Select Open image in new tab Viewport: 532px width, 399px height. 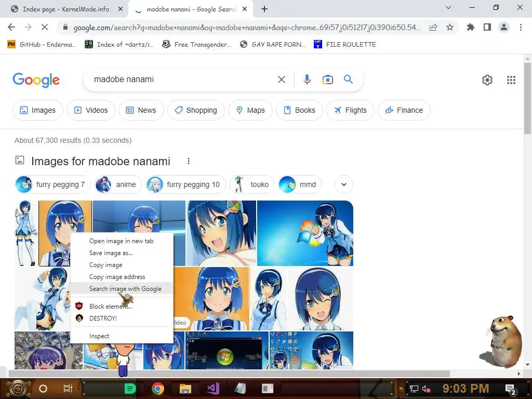click(122, 241)
